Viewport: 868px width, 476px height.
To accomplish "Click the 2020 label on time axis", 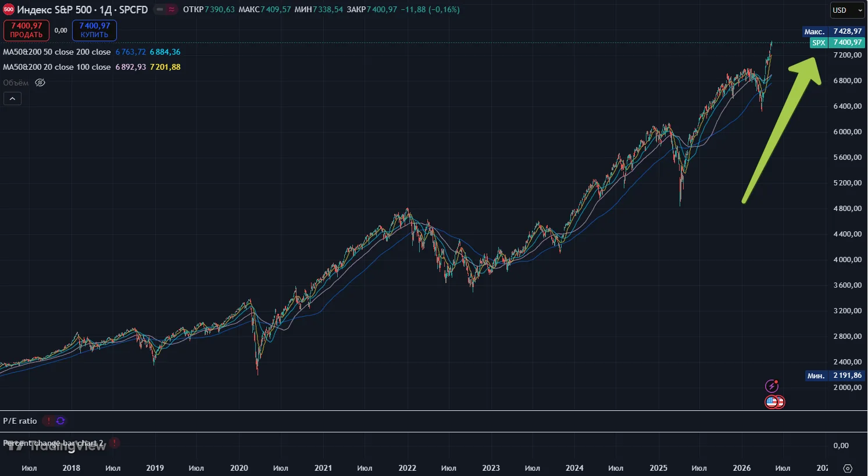I will 239,468.
